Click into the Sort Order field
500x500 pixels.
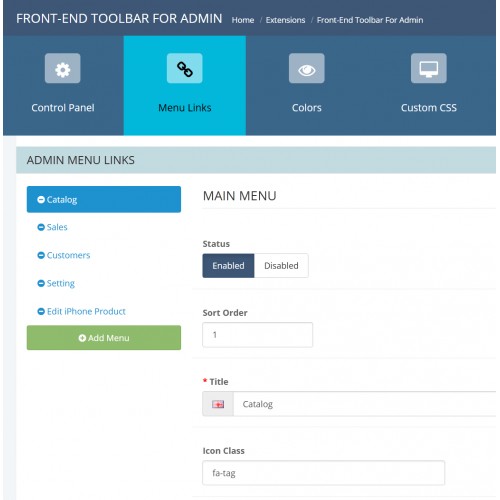point(258,335)
